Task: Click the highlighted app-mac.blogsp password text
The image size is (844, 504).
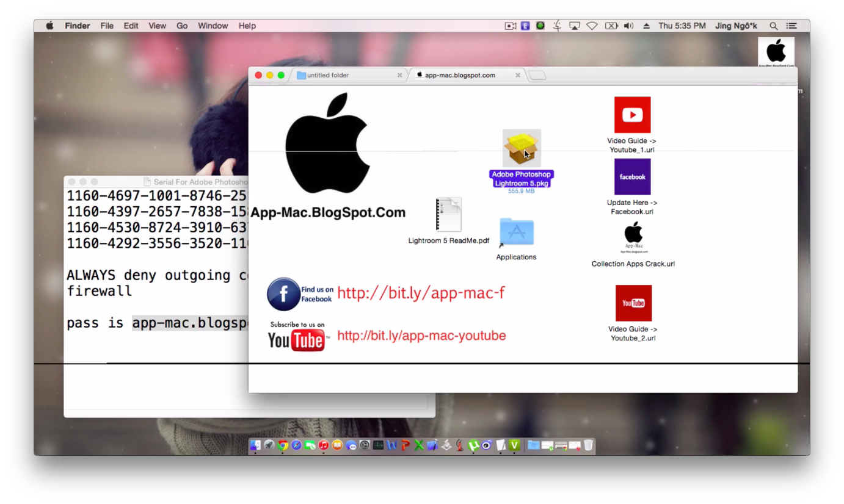Action: pyautogui.click(x=190, y=323)
